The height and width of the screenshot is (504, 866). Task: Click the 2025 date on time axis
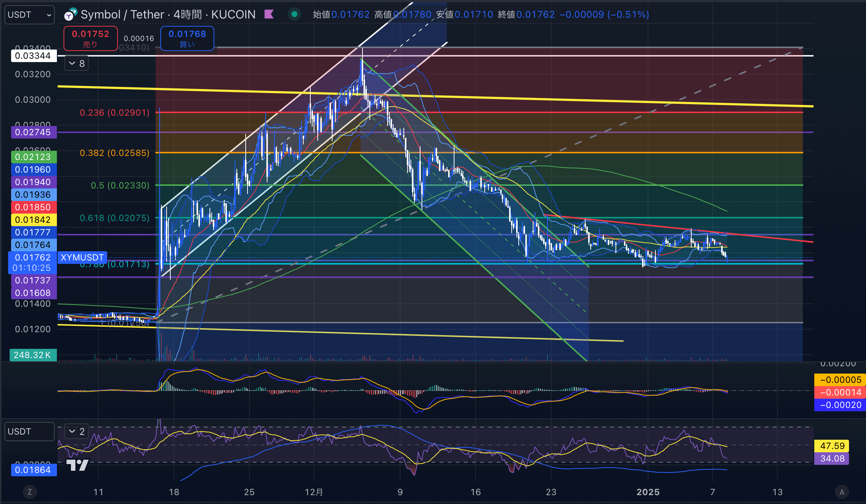[x=648, y=492]
